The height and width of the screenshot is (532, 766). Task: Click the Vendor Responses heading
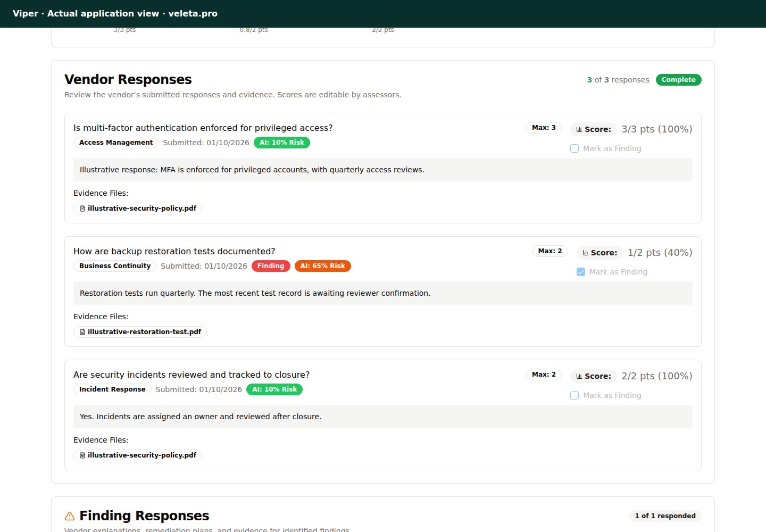(x=128, y=79)
